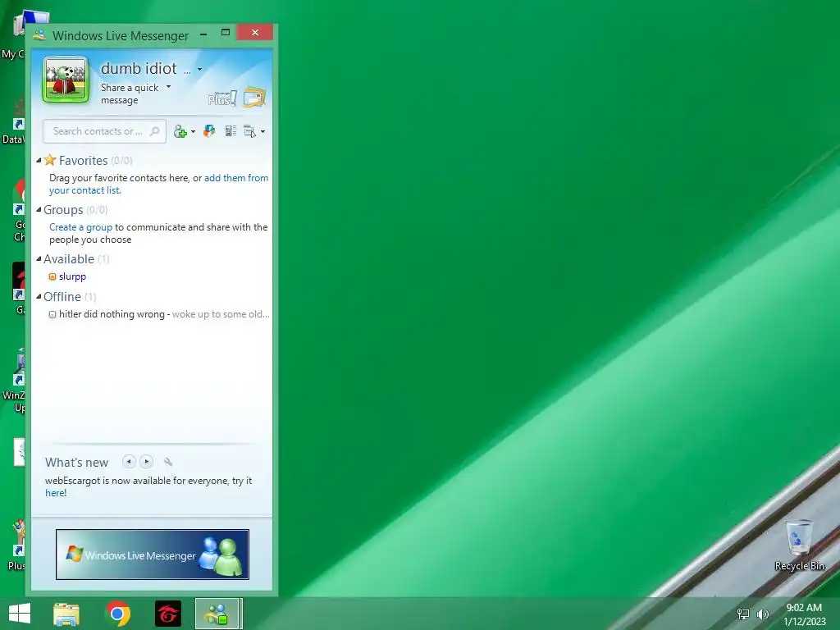This screenshot has width=840, height=630.
Task: Follow the here! webEscargot link
Action: point(56,493)
